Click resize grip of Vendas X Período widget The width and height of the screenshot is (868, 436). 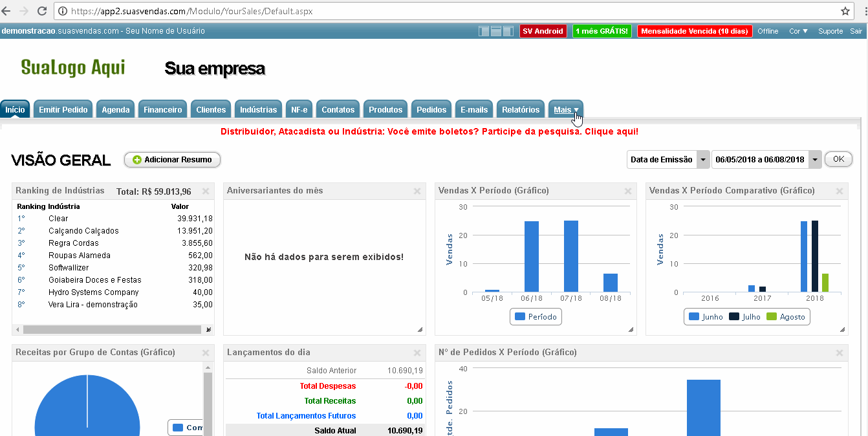click(631, 330)
